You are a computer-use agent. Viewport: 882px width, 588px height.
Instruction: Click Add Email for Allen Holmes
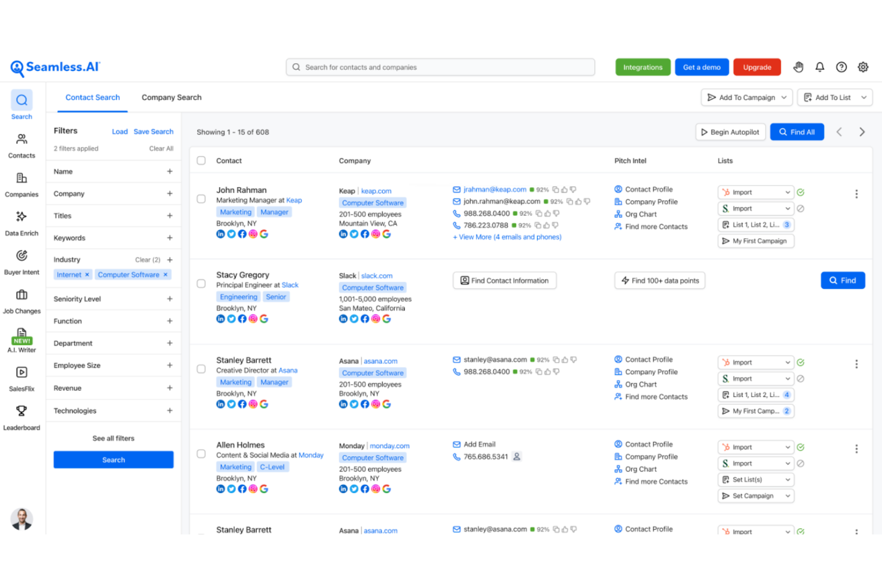tap(479, 444)
